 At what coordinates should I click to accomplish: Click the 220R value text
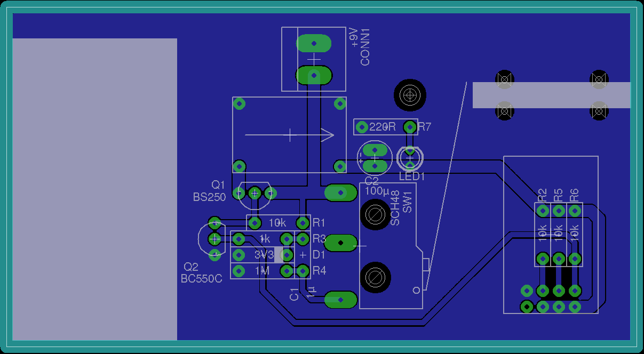coord(382,127)
